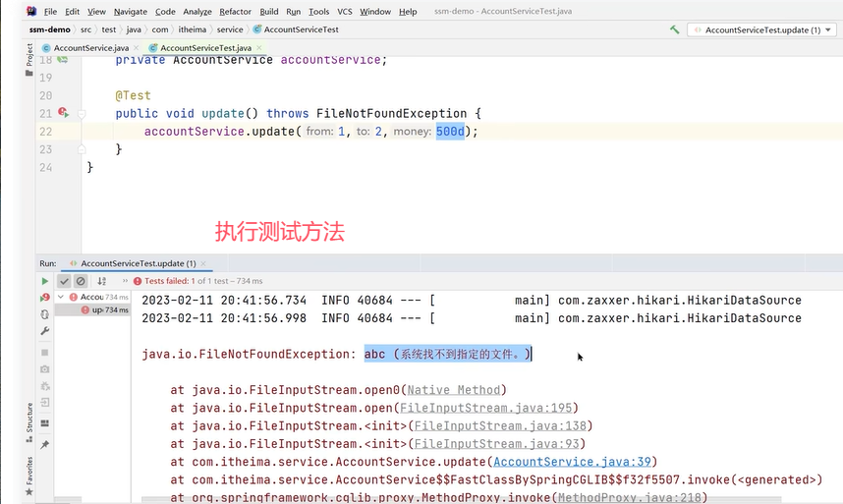843x504 pixels.
Task: Stop the running process square icon
Action: (x=44, y=353)
